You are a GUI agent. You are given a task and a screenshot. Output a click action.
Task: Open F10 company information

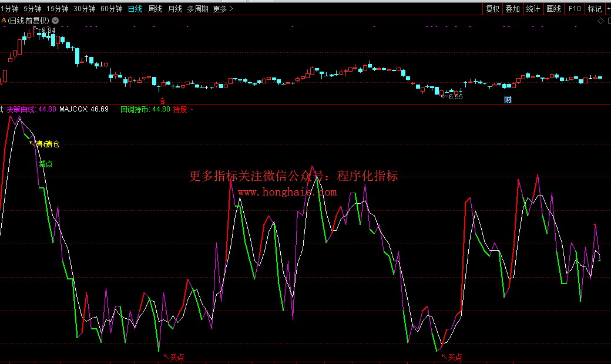(575, 9)
